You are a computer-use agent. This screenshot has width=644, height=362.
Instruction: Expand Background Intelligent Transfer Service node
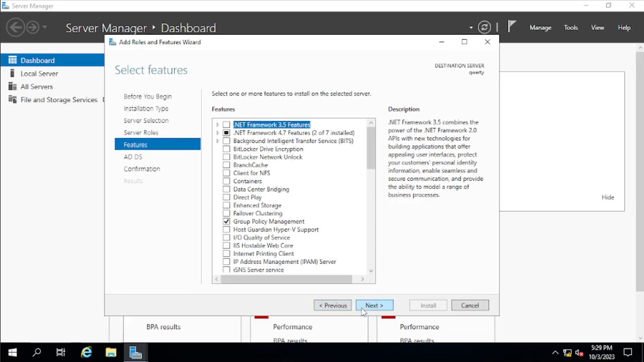coord(218,141)
